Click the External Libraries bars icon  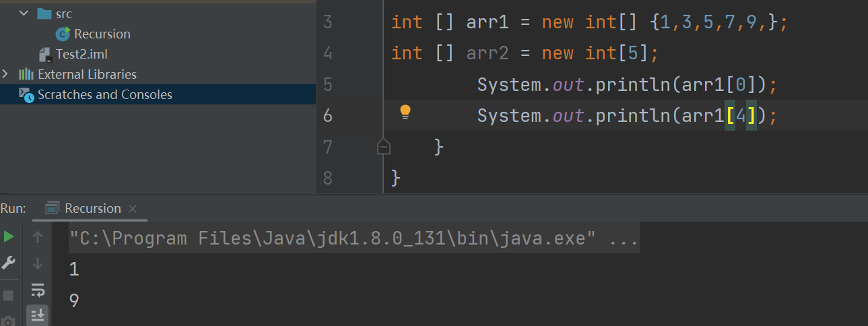26,74
